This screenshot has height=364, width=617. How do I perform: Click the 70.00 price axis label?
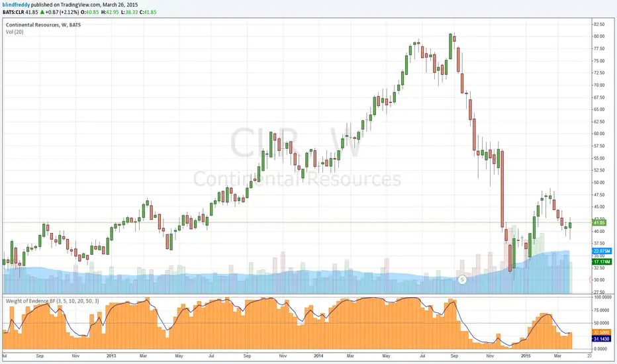(x=599, y=85)
